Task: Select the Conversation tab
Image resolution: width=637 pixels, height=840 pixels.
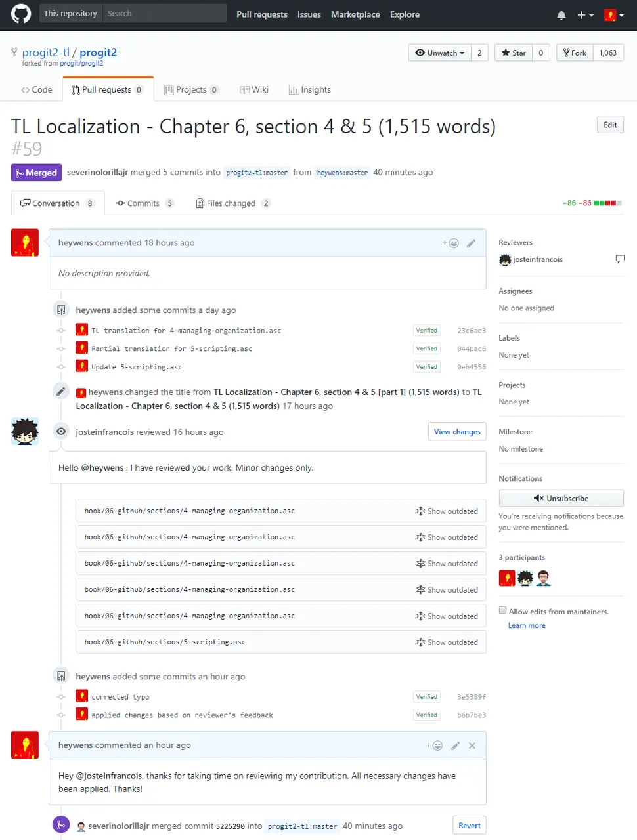Action: (x=58, y=203)
